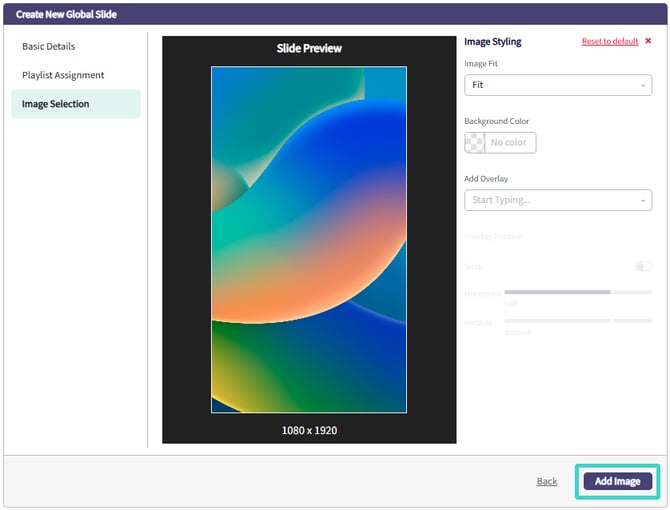670x510 pixels.
Task: Click the 1080 x 1920 dimensions label
Action: point(309,430)
